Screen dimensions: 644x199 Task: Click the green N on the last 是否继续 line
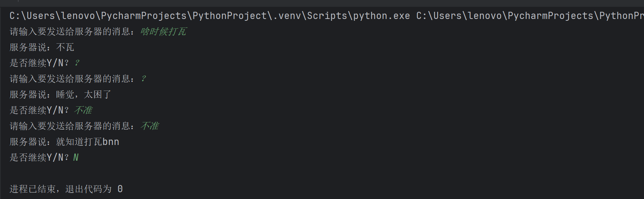tap(76, 157)
